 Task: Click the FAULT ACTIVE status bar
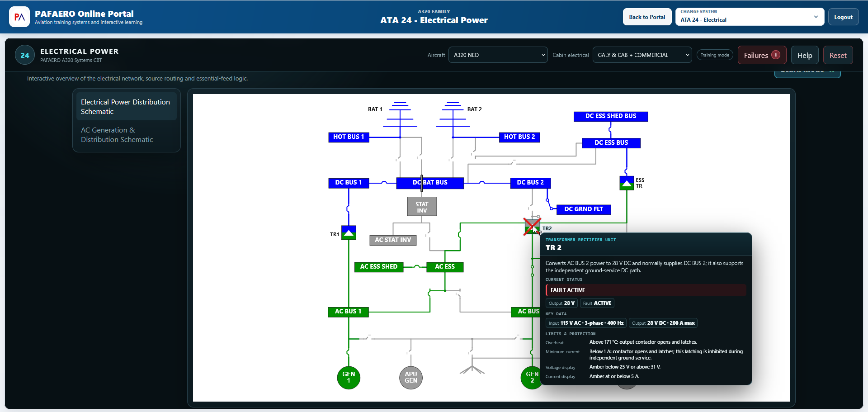tap(646, 290)
